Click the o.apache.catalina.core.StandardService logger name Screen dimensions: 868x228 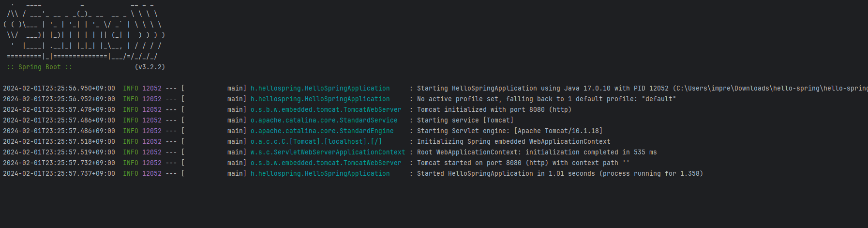pyautogui.click(x=324, y=121)
